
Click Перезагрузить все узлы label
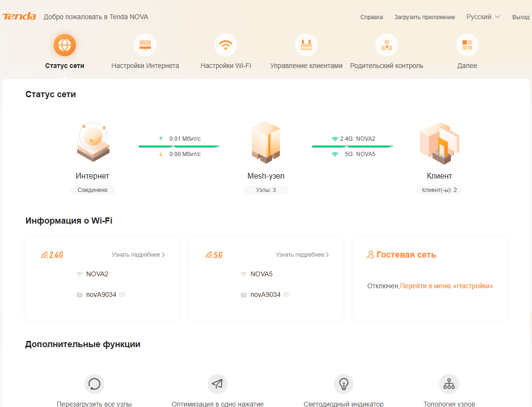pyautogui.click(x=94, y=404)
